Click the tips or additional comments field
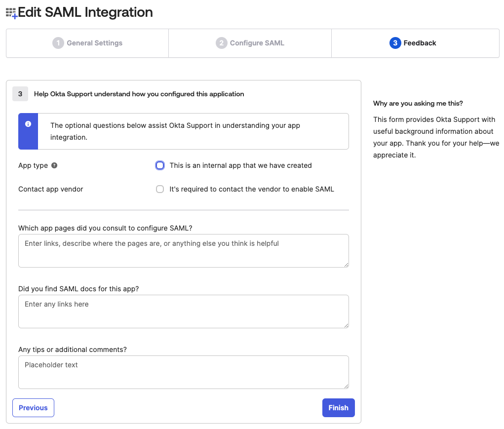 (x=183, y=372)
